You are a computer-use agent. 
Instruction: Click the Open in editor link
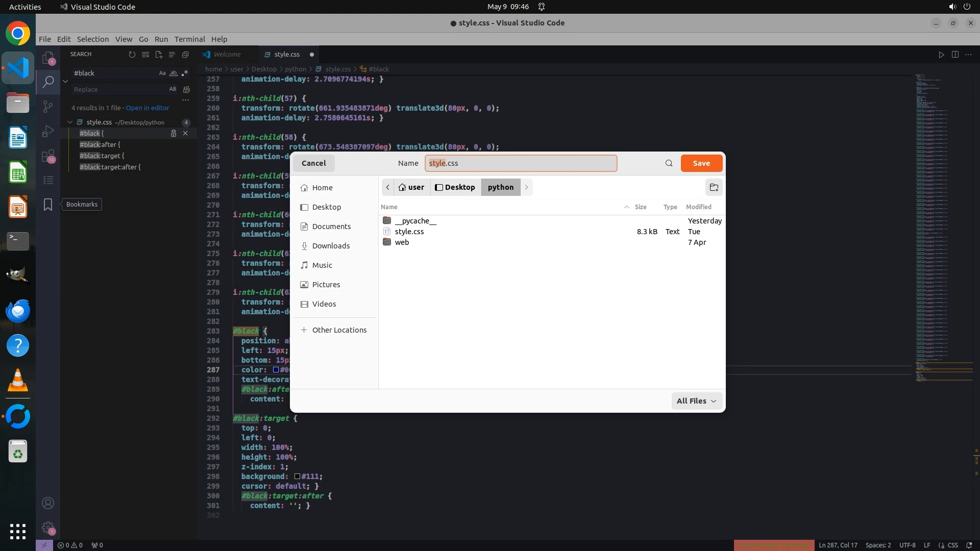148,108
